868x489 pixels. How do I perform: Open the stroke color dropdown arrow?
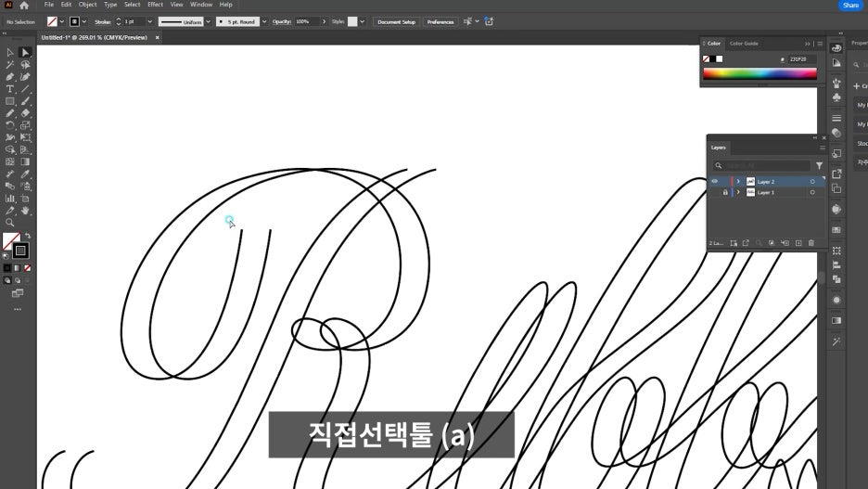[84, 21]
